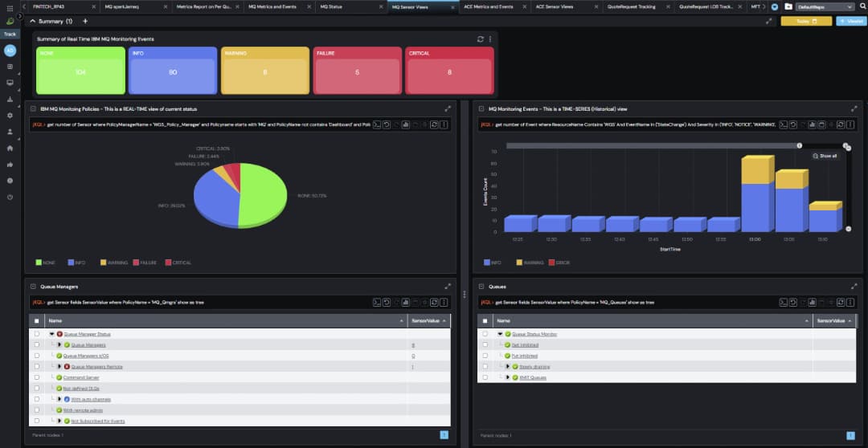
Task: Expand the IBM MQ Monitoring Policies viewlet
Action: [x=448, y=109]
